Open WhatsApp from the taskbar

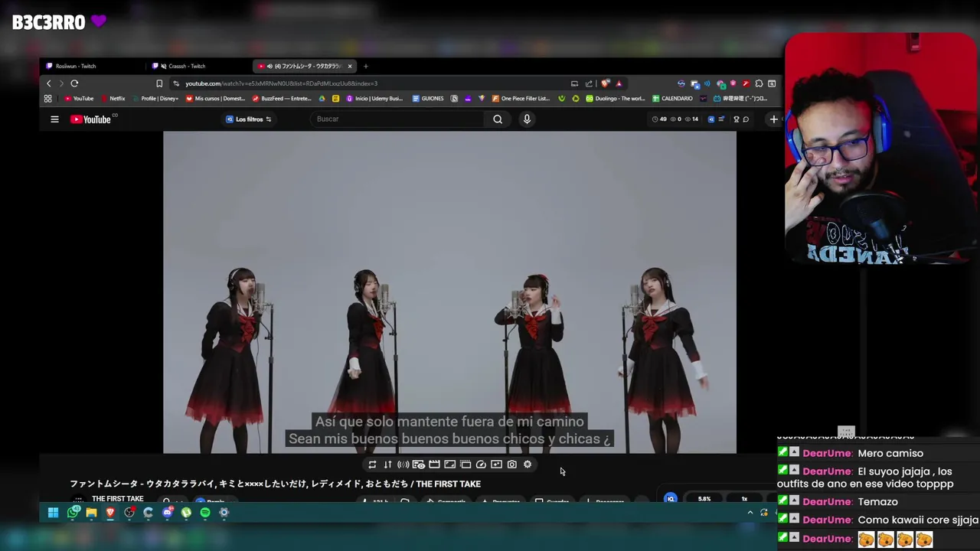tap(73, 512)
